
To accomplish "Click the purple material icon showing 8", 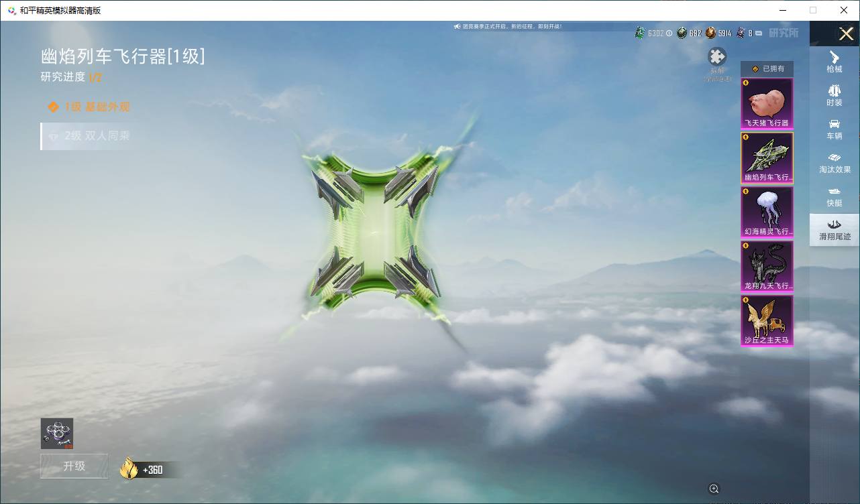I will click(741, 32).
